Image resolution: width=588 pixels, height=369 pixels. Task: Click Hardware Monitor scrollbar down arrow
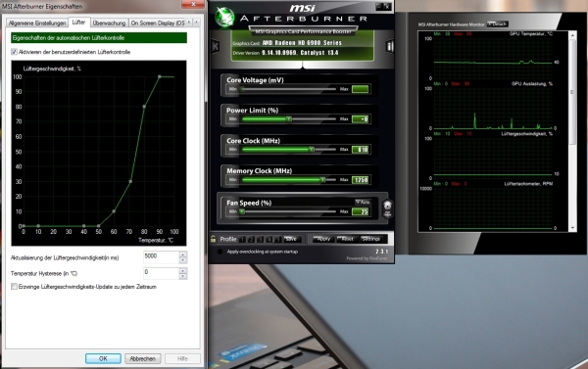(572, 228)
